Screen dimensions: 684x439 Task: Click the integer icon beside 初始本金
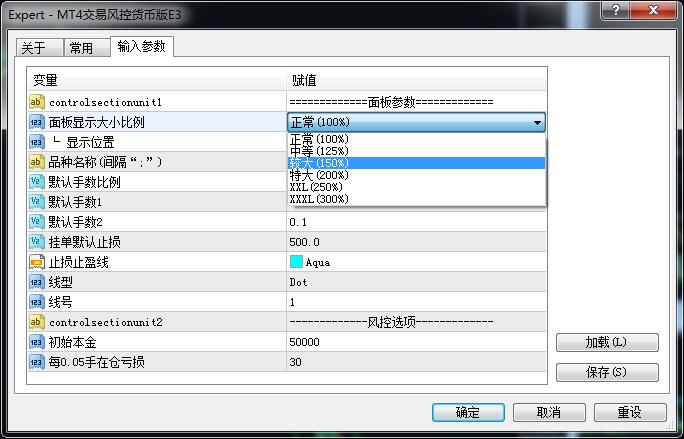(x=37, y=342)
